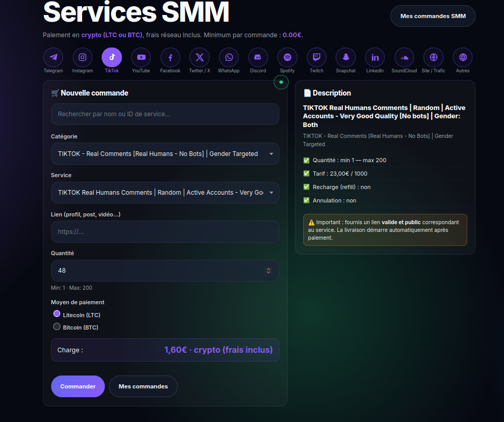Open the Service dropdown

tap(165, 193)
